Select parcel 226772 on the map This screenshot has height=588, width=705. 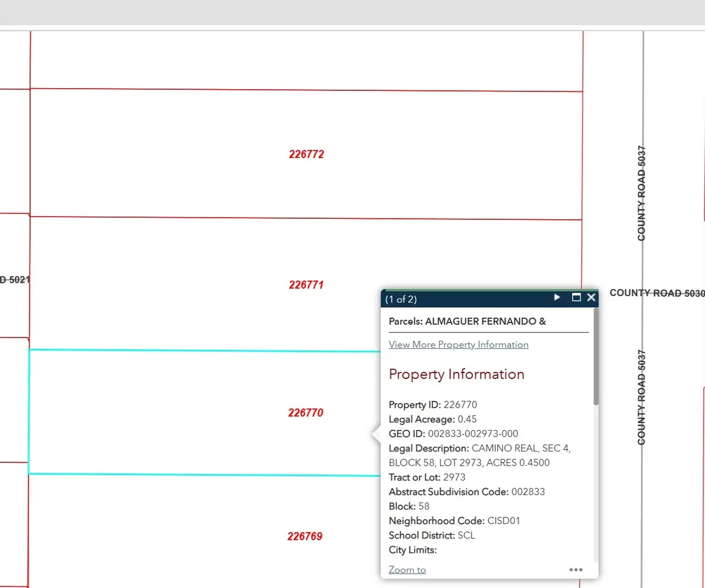click(306, 154)
